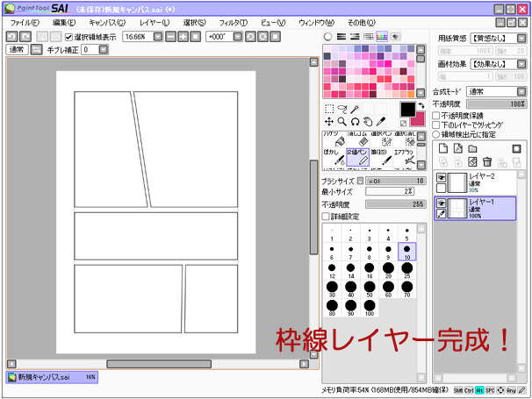Select the zoom magnifier tool
Image resolution: width=532 pixels, height=399 pixels.
click(342, 121)
